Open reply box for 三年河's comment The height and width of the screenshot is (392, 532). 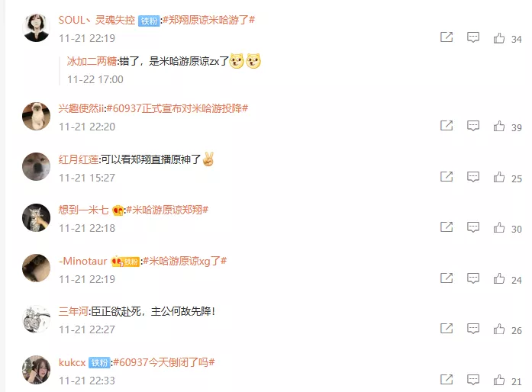point(473,329)
